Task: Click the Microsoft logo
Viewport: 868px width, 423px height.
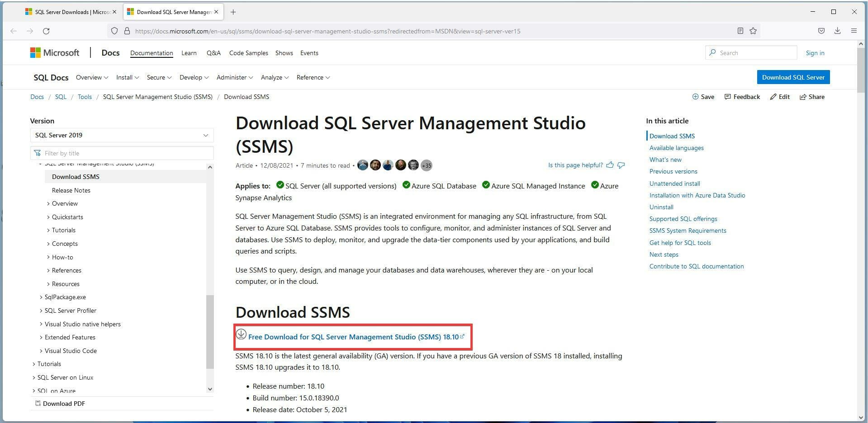Action: pos(54,52)
